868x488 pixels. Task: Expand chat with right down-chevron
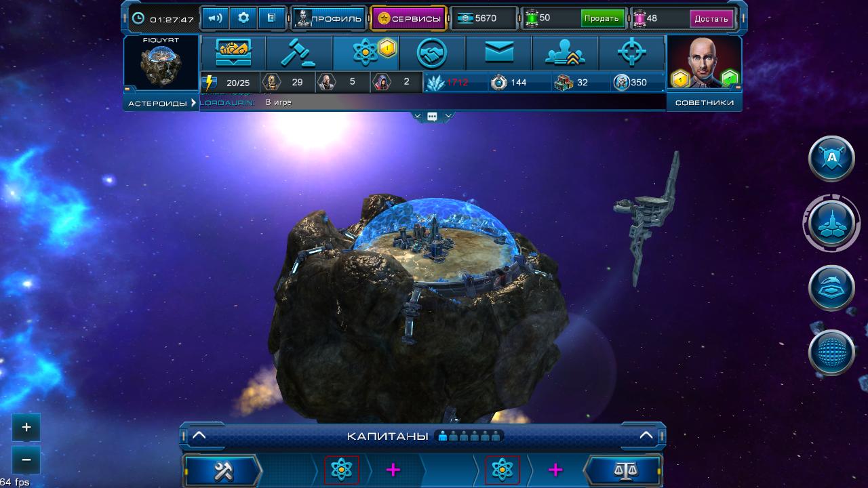pos(448,117)
